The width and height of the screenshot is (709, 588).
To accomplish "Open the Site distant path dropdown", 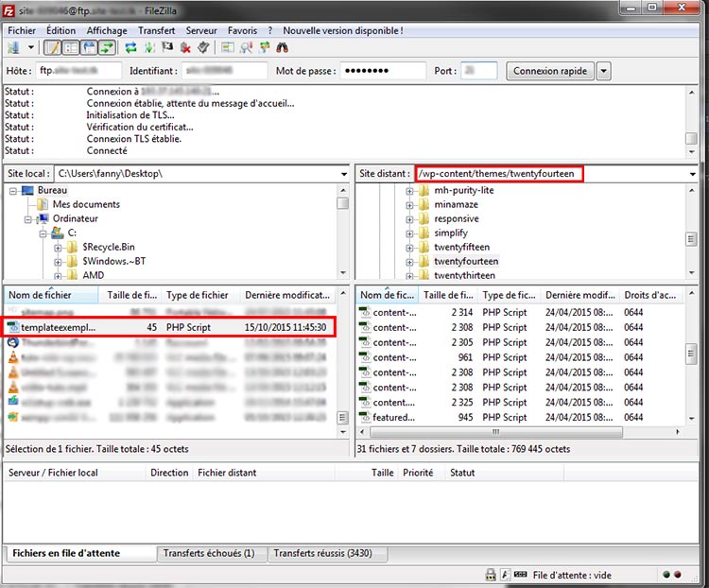I will [692, 174].
